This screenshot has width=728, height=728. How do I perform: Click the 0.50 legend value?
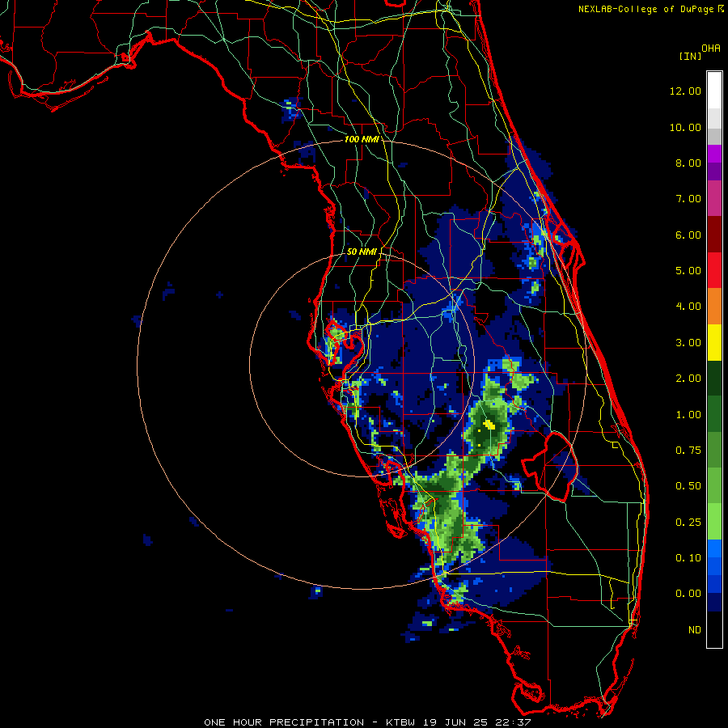(x=688, y=486)
